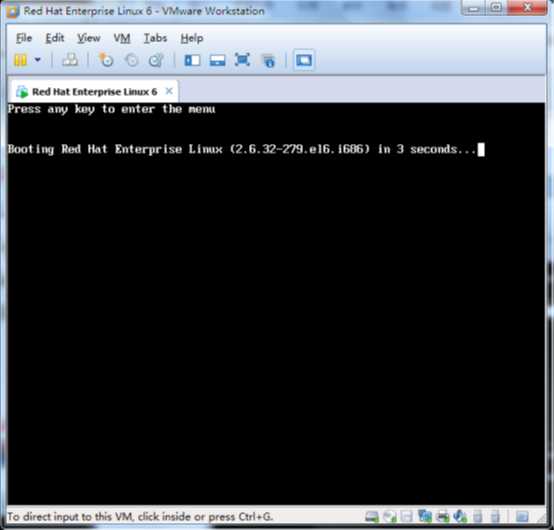Click the console view icon

304,60
